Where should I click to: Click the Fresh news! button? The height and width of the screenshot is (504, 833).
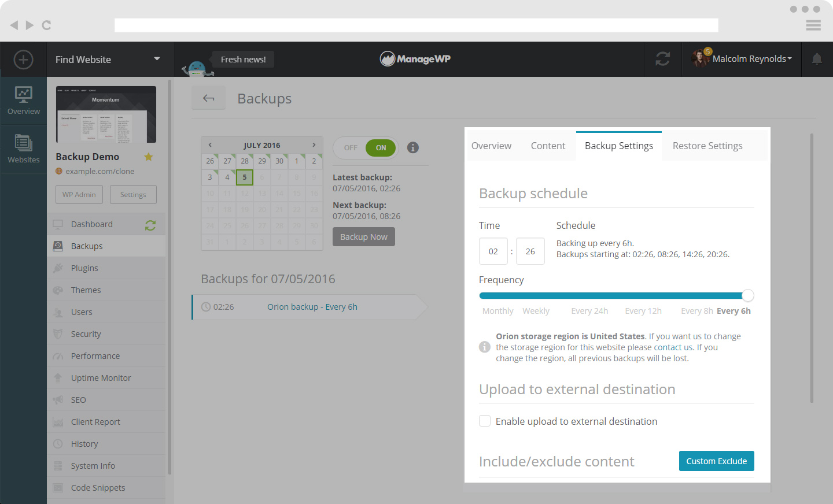coord(243,59)
